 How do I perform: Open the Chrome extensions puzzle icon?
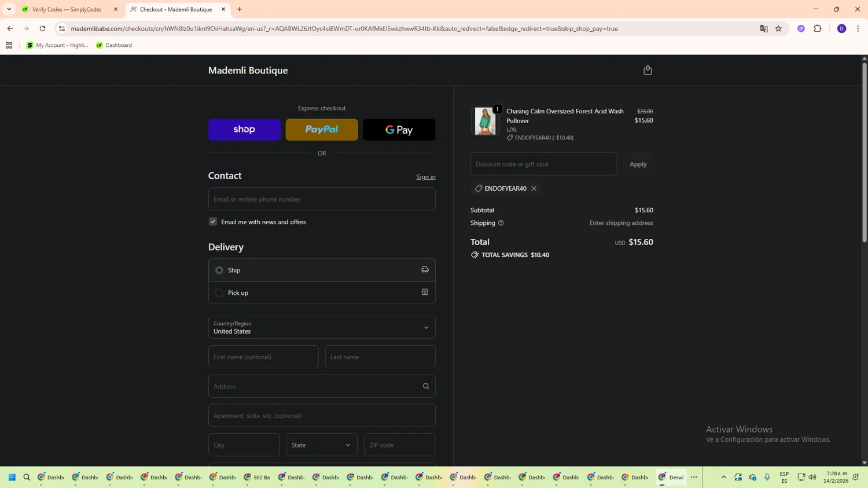[818, 28]
